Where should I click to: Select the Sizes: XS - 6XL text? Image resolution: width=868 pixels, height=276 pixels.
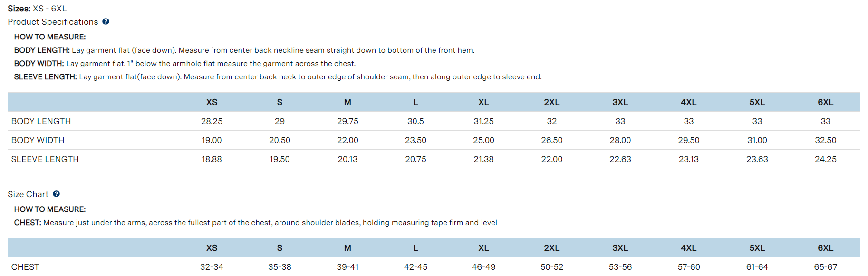tap(37, 9)
